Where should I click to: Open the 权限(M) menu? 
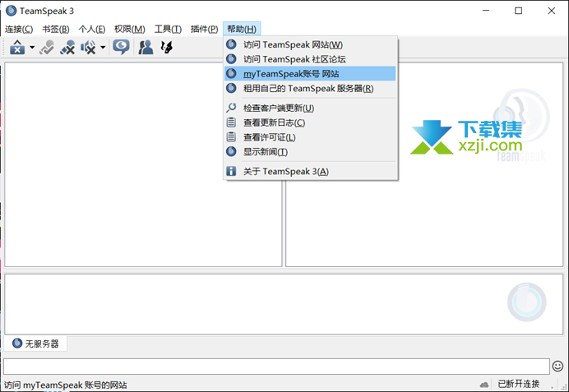[130, 29]
